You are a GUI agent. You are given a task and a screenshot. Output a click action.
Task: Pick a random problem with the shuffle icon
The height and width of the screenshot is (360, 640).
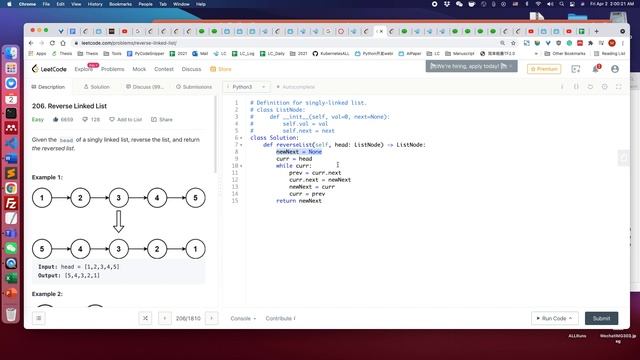[145, 318]
